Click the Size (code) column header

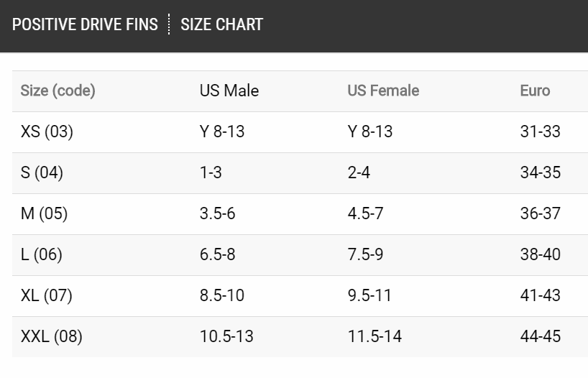click(58, 91)
